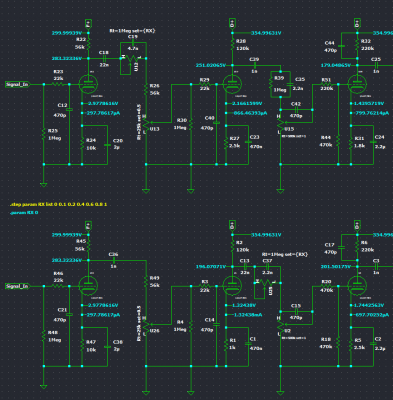The height and width of the screenshot is (400, 393).
Task: Click resistor R49 56k
Action: (x=146, y=282)
